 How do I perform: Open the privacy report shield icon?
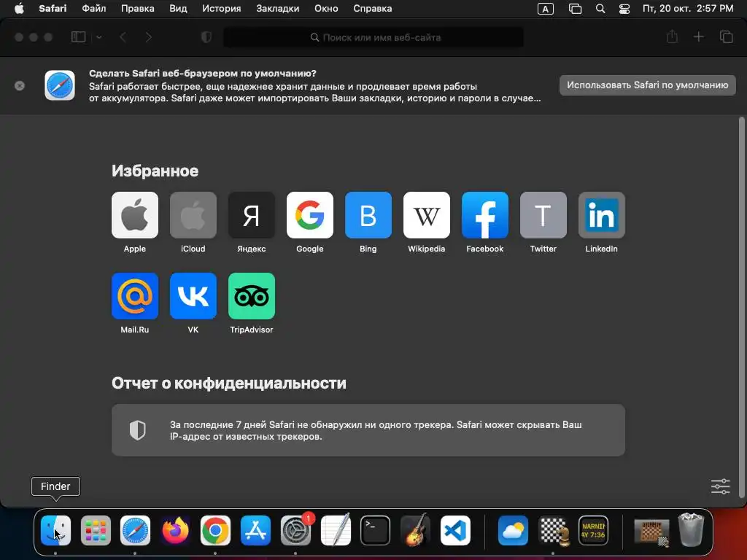click(206, 36)
